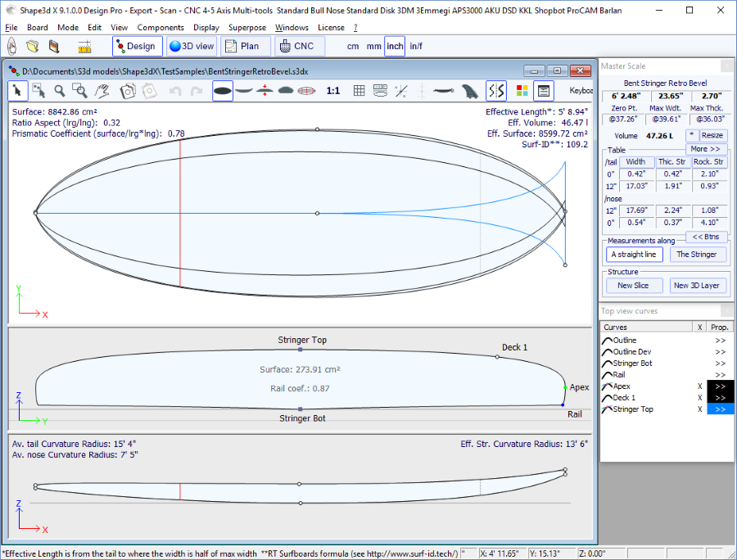The height and width of the screenshot is (560, 737).
Task: Open the Components menu
Action: 161,27
